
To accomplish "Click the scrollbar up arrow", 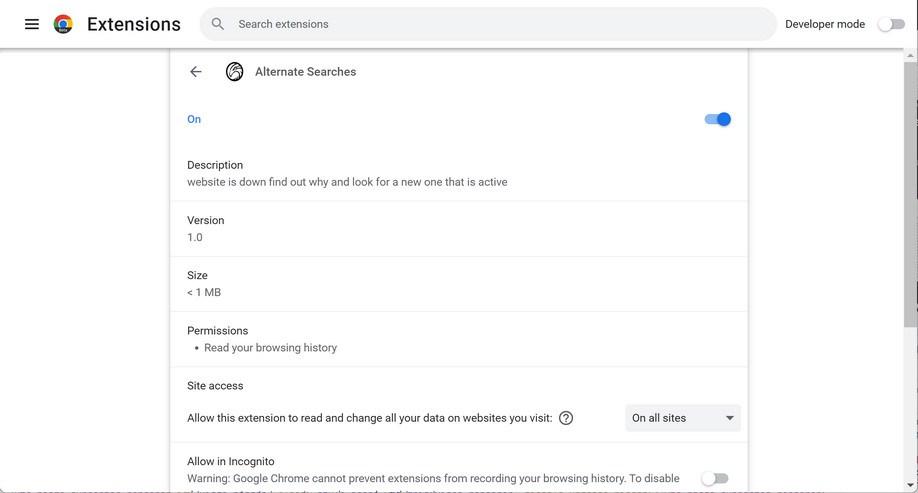I will pos(910,55).
